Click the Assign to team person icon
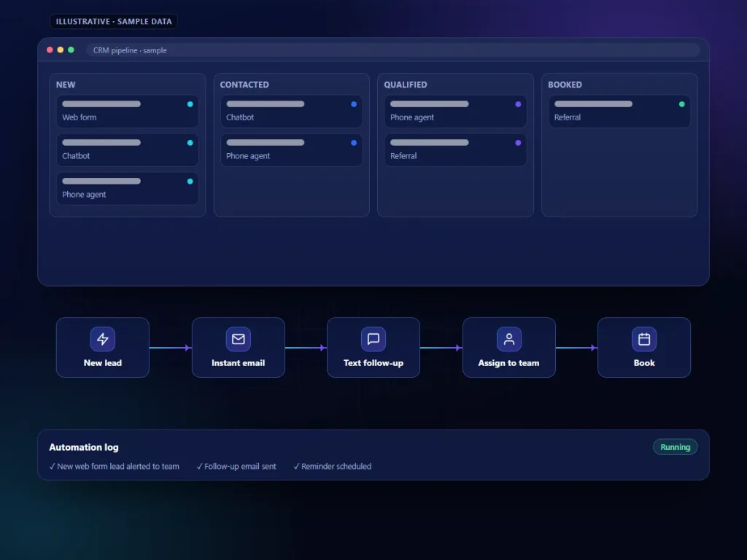 click(508, 339)
